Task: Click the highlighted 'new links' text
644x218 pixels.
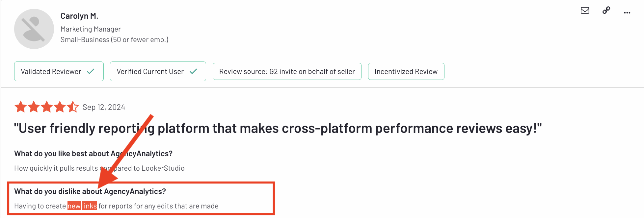Action: click(82, 206)
